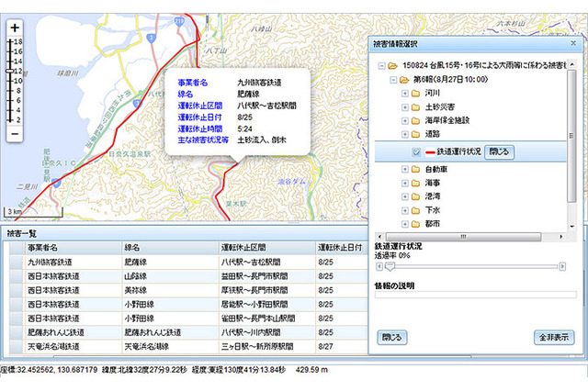Click the route 3 highway shield on the map
588x391 pixels.
coord(151,39)
